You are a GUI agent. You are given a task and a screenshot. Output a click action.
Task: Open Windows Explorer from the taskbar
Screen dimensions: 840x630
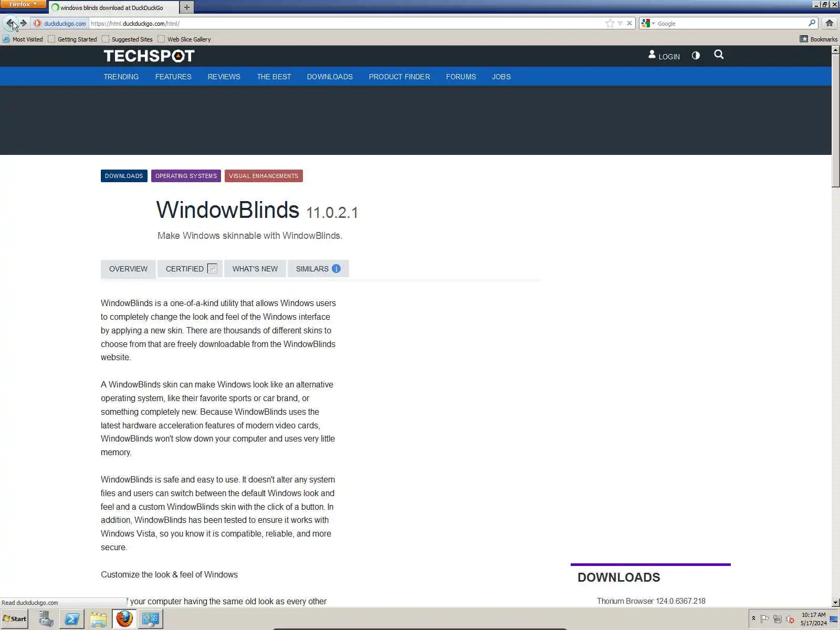click(98, 619)
